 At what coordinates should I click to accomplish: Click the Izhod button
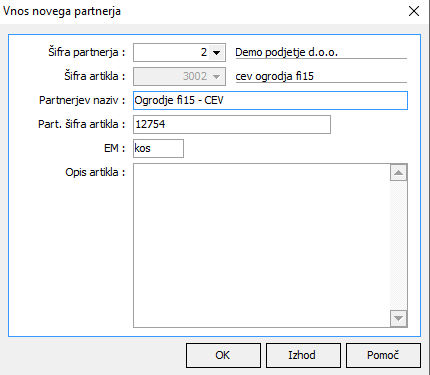click(x=303, y=355)
